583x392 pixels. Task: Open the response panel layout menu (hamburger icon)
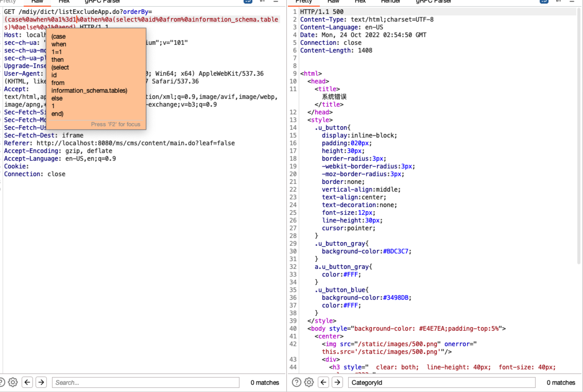pyautogui.click(x=572, y=2)
